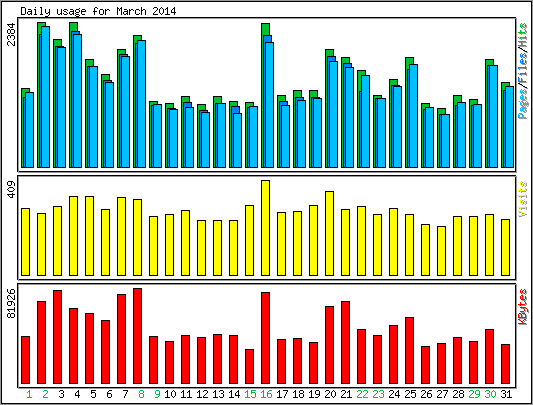The width and height of the screenshot is (533, 405).
Task: Select day label 20 on the axis
Action: pos(330,394)
